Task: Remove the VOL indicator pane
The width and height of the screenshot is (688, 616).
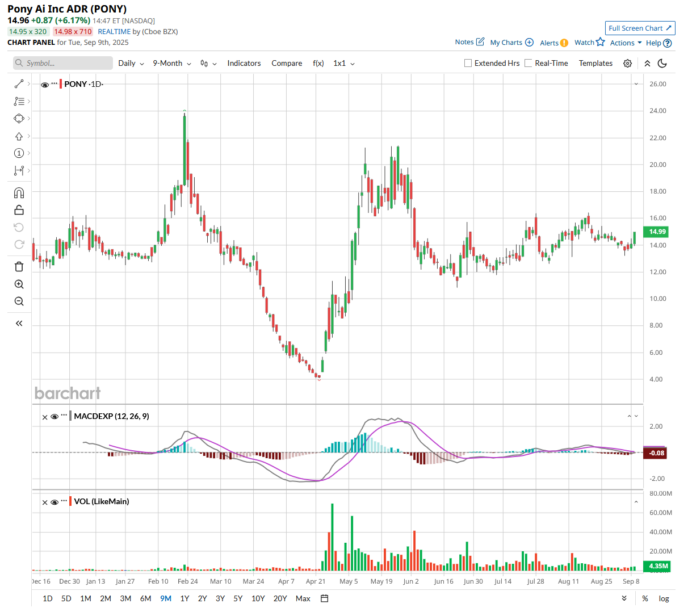Action: [45, 502]
